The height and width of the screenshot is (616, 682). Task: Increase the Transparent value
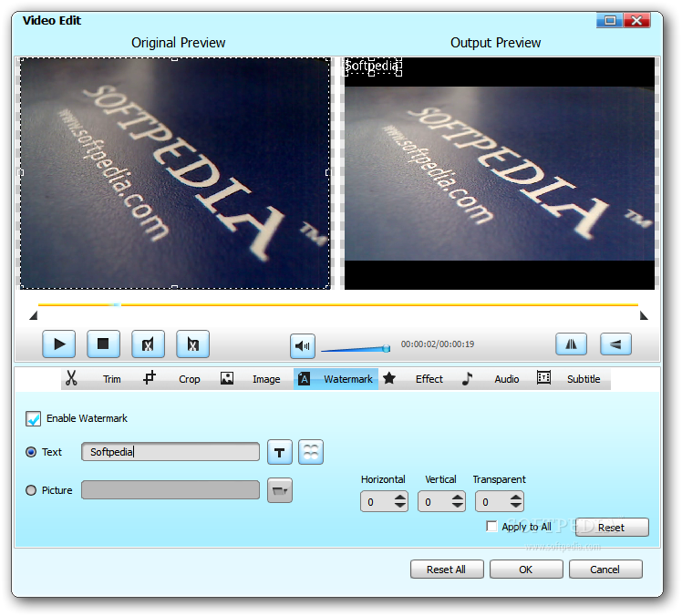click(516, 498)
